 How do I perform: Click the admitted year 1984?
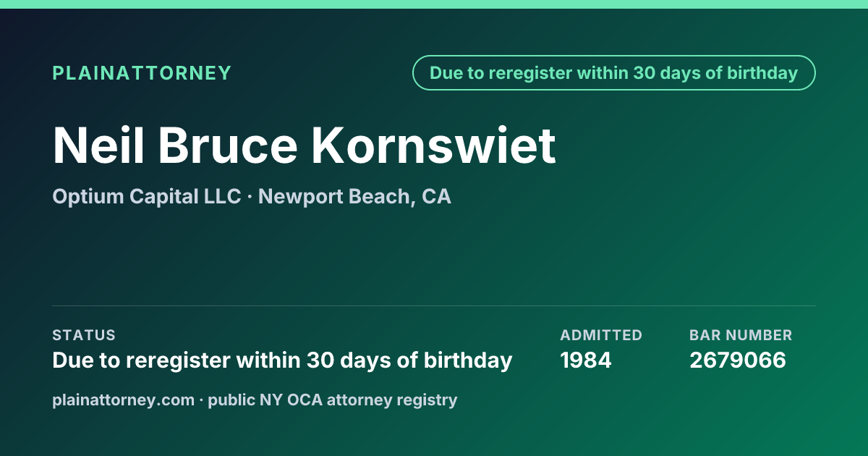pyautogui.click(x=586, y=360)
